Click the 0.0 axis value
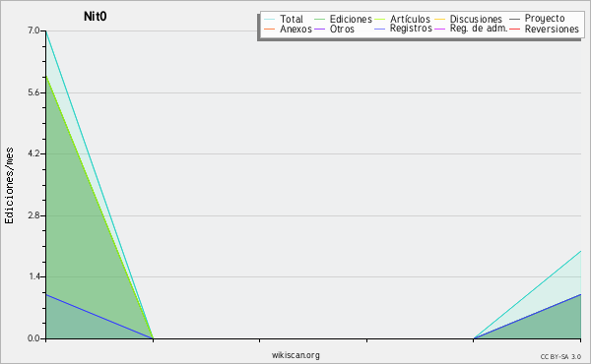This screenshot has width=591, height=364. 33,338
